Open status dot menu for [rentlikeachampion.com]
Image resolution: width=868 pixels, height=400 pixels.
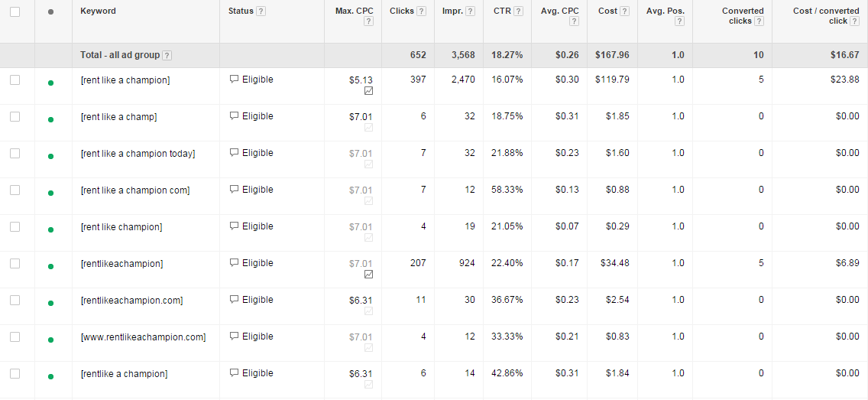51,303
